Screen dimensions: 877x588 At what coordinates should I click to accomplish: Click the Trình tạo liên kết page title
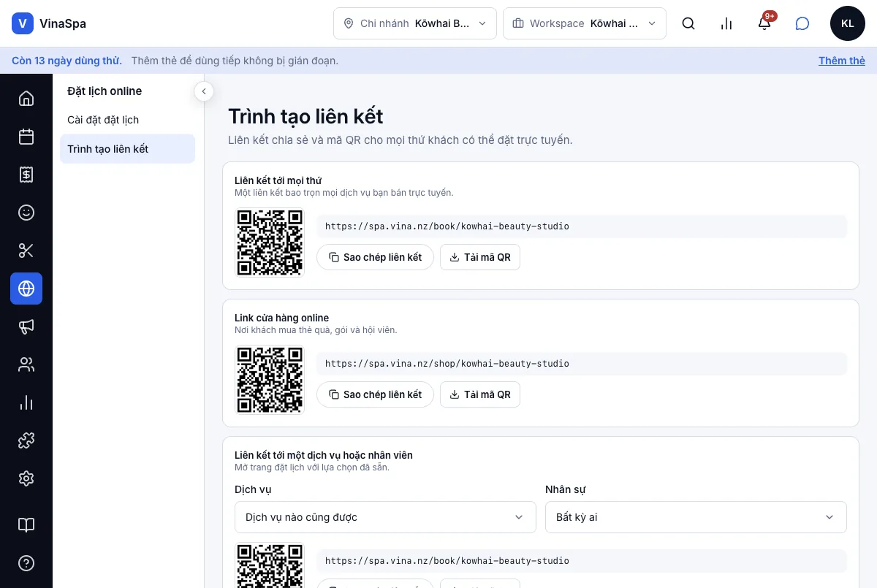pyautogui.click(x=305, y=116)
